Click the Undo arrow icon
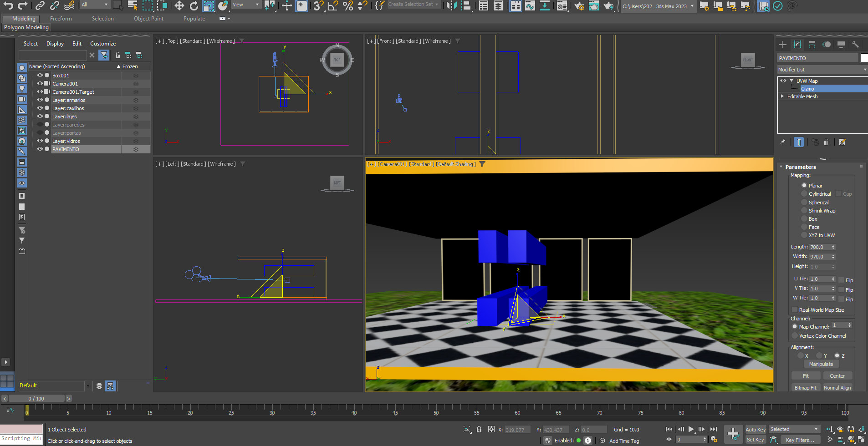868x446 pixels. pyautogui.click(x=8, y=5)
